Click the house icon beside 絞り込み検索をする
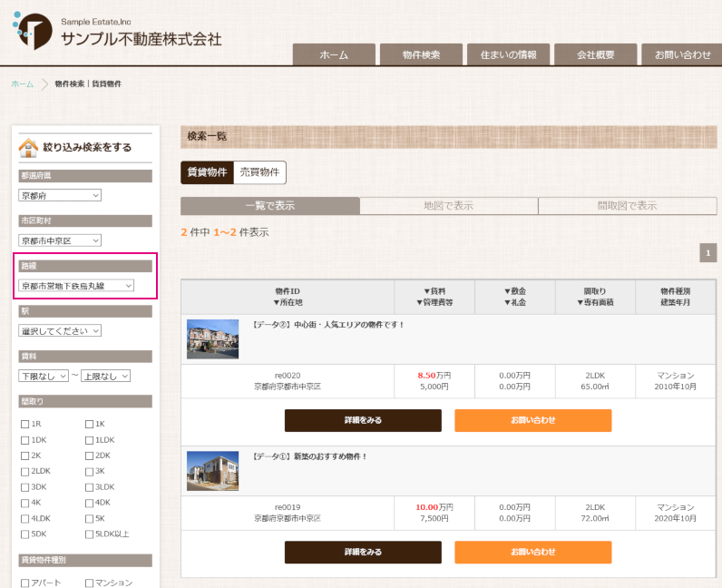722x588 pixels. pyautogui.click(x=28, y=148)
